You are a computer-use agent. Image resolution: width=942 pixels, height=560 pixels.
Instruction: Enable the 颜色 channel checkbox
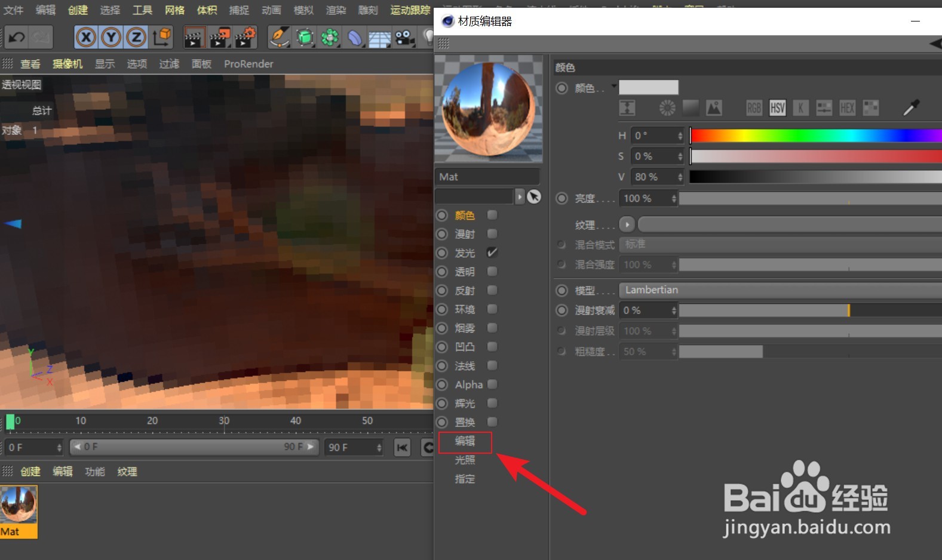(492, 215)
